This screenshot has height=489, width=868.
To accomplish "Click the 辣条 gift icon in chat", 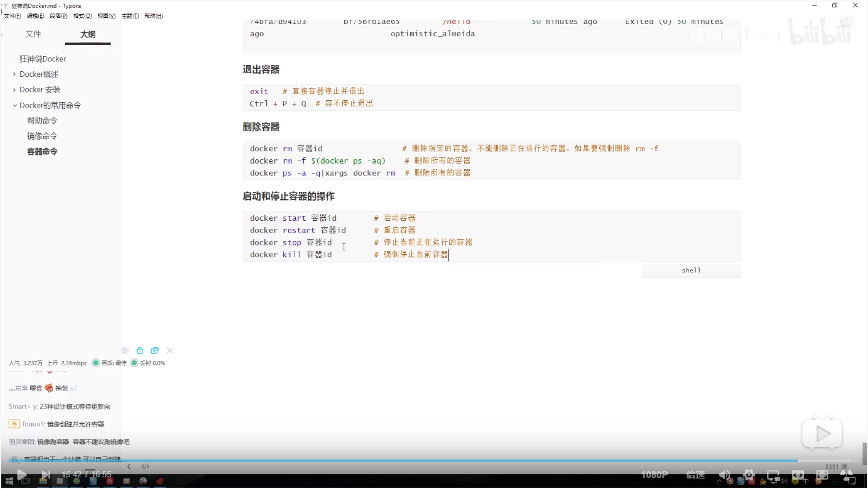I will pos(49,388).
